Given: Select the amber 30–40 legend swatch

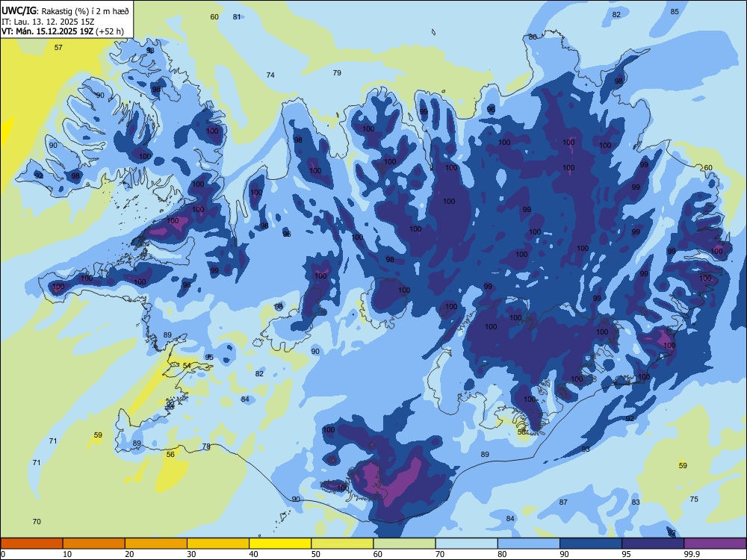Looking at the screenshot, I should point(218,544).
